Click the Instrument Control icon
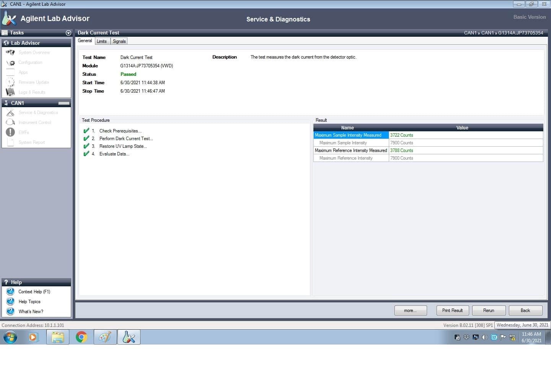This screenshot has height=392, width=551. 10,122
